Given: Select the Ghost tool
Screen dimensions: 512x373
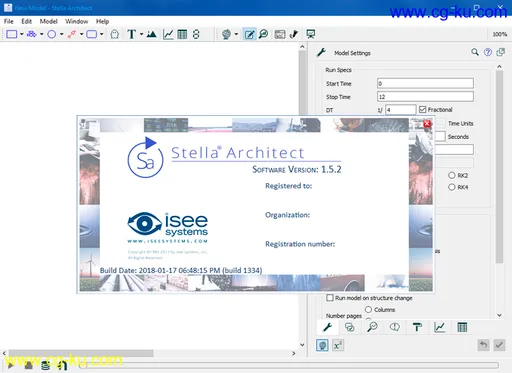Looking at the screenshot, I should coord(114,34).
